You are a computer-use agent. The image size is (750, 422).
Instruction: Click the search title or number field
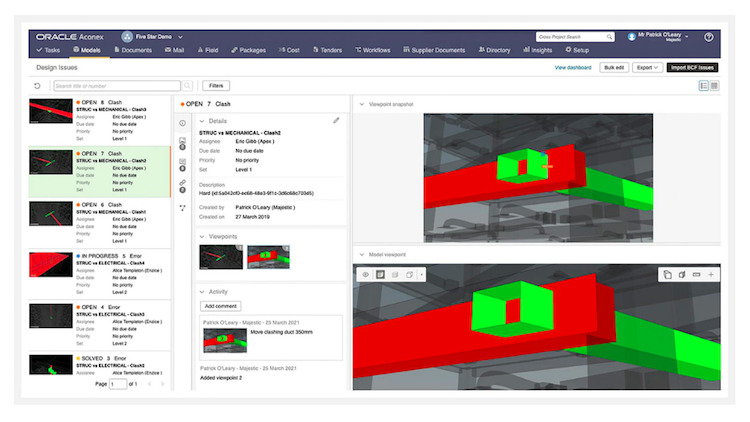[x=115, y=86]
